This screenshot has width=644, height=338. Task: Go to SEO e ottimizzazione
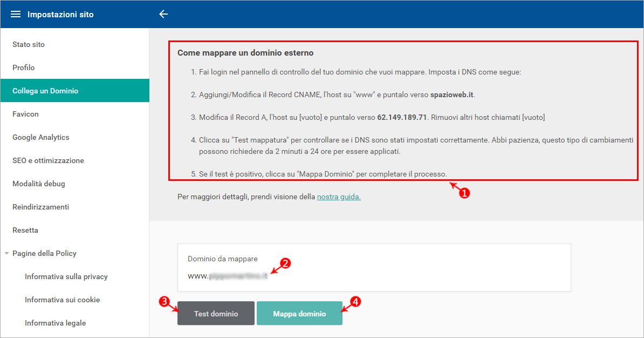(x=48, y=160)
